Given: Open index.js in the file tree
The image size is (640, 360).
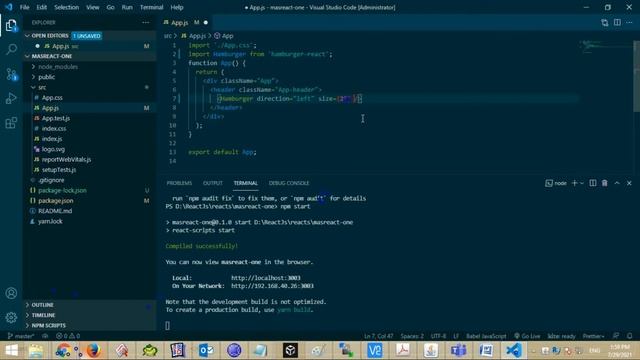Looking at the screenshot, I should pos(52,139).
